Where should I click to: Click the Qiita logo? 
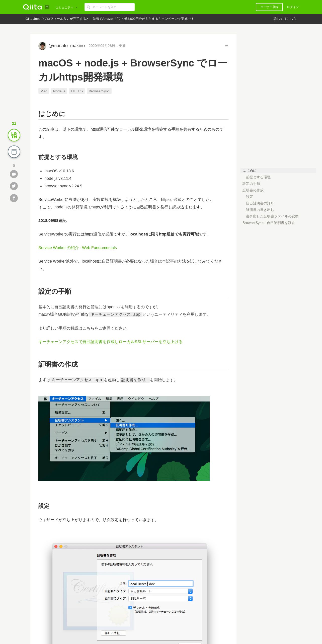[32, 7]
